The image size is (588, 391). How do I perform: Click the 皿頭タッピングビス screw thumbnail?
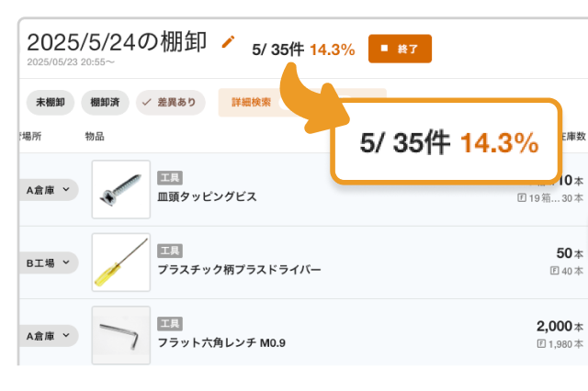pyautogui.click(x=121, y=190)
